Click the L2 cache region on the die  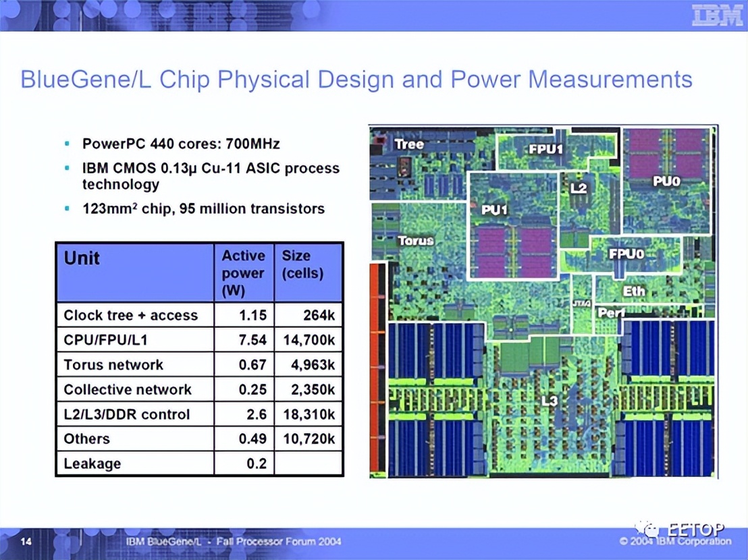coord(578,190)
